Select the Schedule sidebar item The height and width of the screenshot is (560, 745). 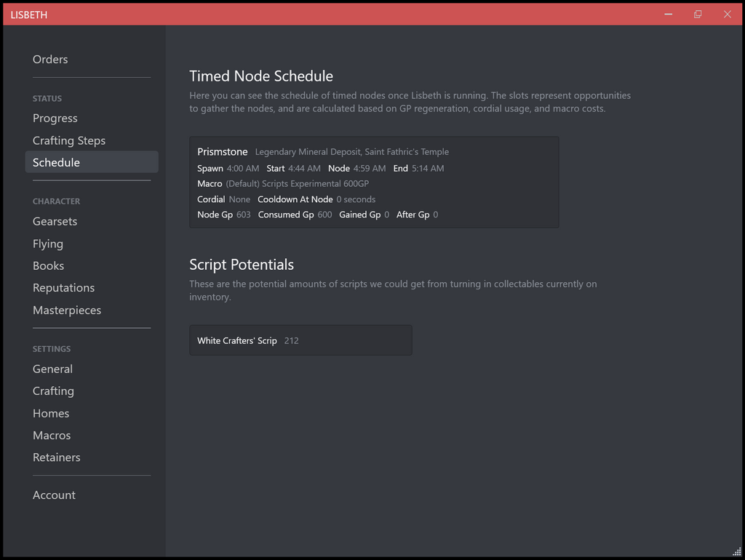57,162
